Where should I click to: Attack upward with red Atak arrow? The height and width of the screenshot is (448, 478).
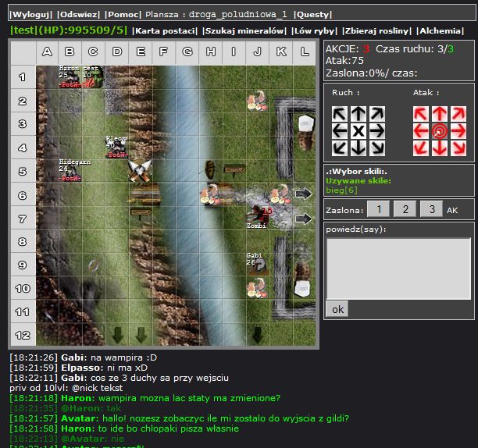click(440, 114)
